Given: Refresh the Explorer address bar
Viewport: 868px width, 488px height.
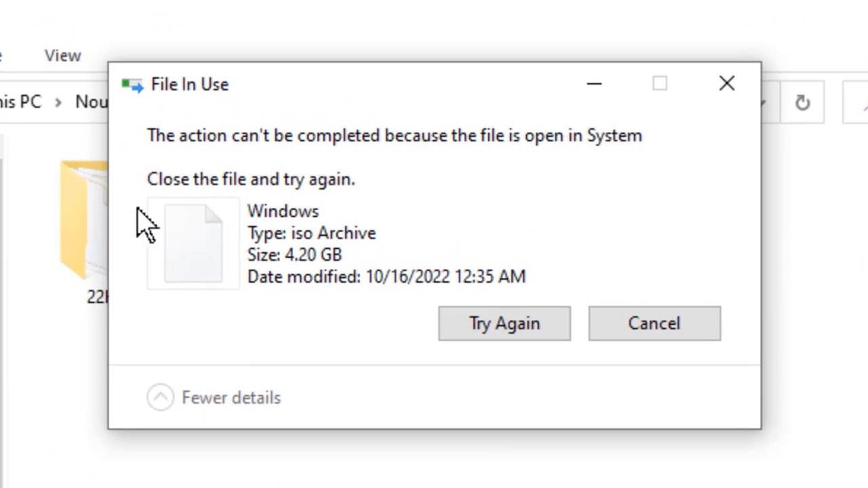Looking at the screenshot, I should coord(802,103).
